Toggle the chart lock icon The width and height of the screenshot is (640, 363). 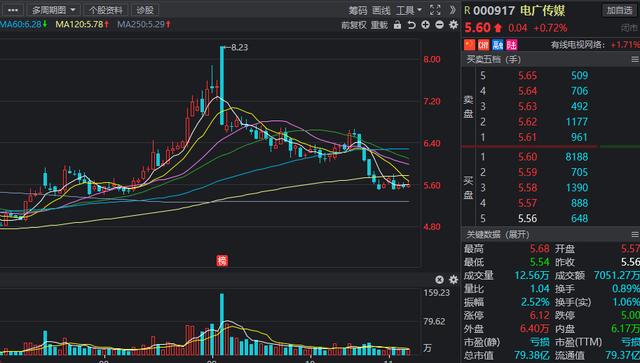pos(397,25)
